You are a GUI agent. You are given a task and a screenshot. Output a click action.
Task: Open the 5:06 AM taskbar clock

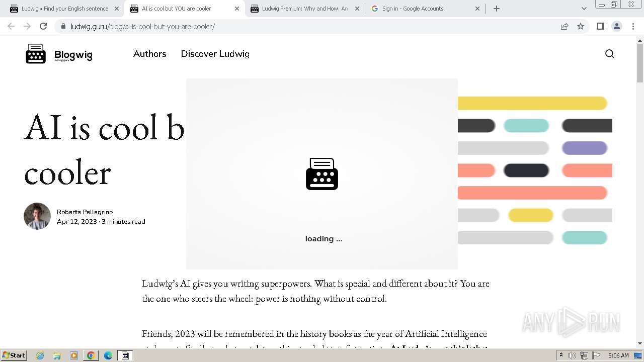coord(618,355)
